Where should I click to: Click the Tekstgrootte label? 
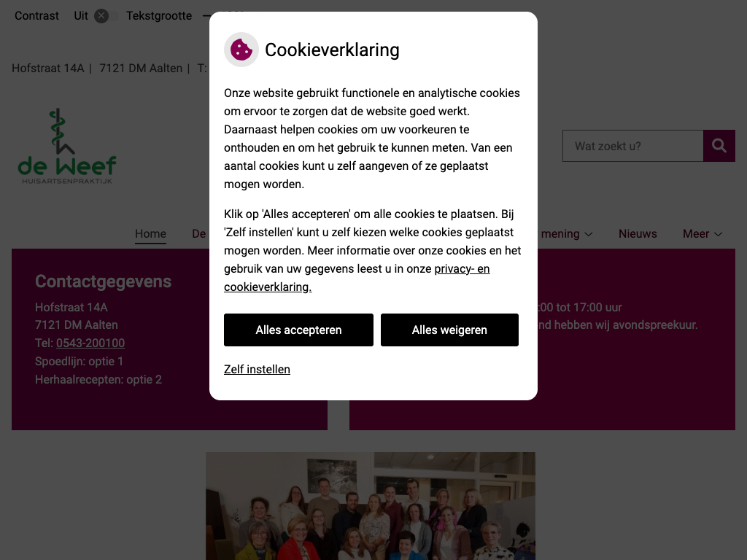158,16
